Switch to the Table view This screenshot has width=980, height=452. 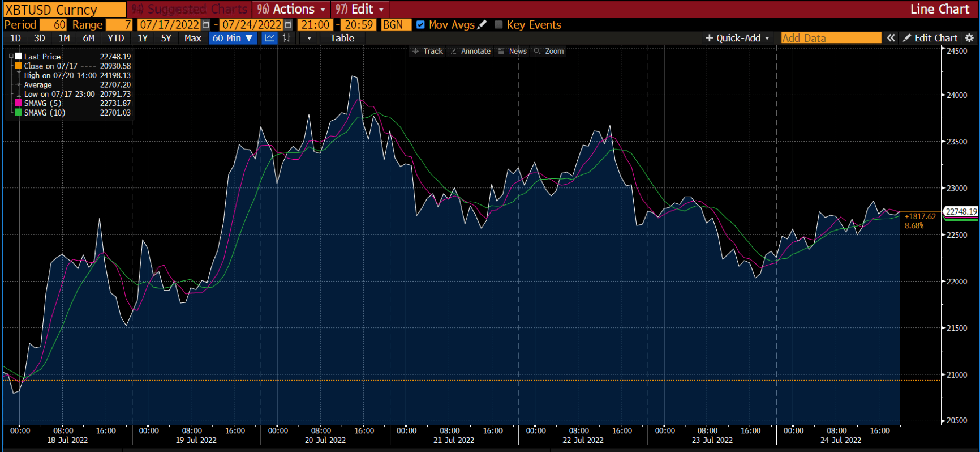click(342, 38)
